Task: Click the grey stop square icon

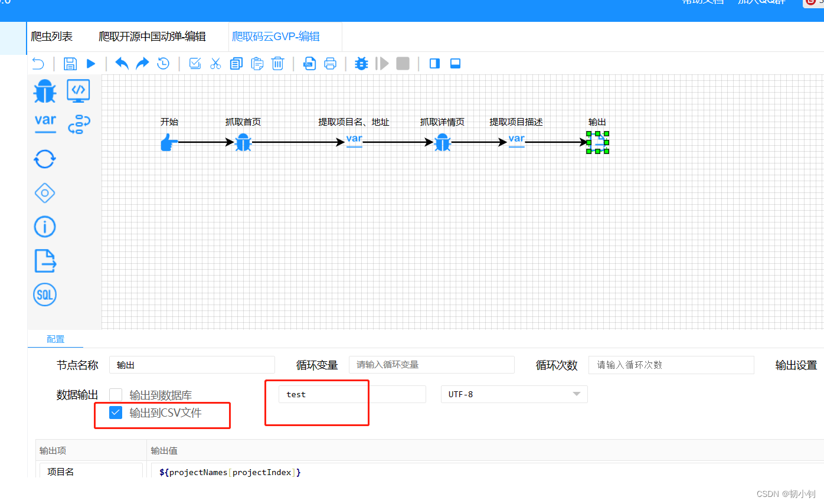Action: 403,64
